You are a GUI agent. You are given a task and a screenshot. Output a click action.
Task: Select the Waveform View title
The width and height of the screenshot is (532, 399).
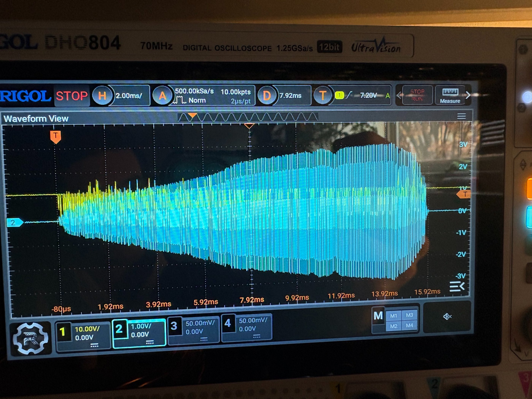pos(36,119)
